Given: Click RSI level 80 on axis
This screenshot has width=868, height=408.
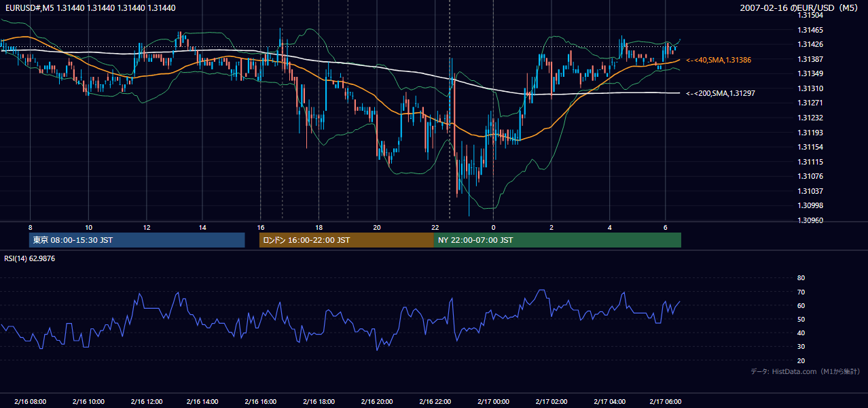Looking at the screenshot, I should coord(801,278).
